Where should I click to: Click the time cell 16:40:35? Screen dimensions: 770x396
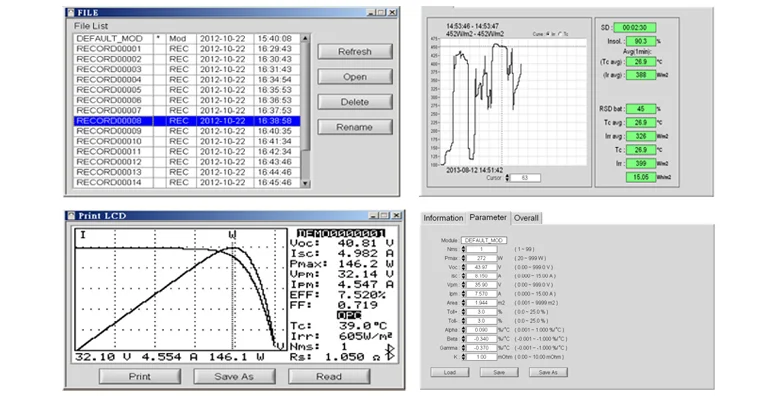276,131
